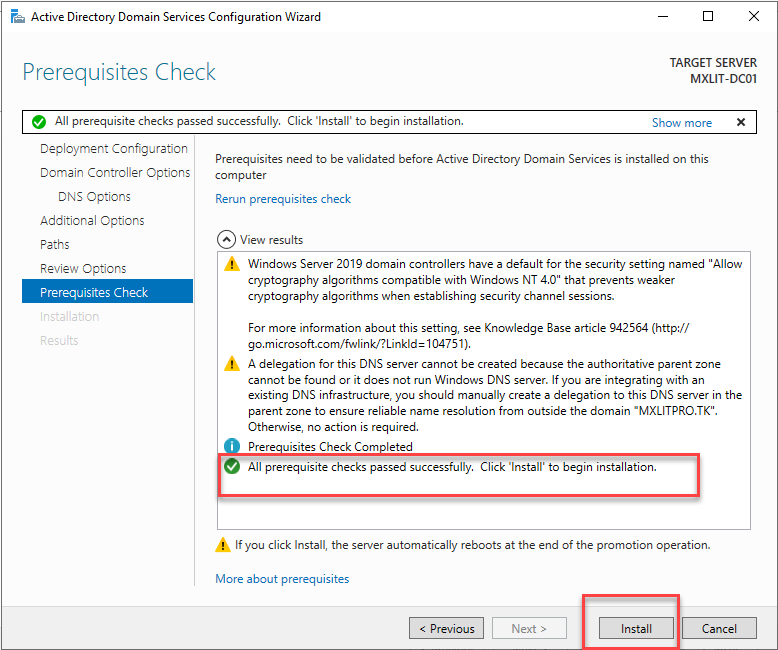This screenshot has width=778, height=650.
Task: Open the Paths step
Action: click(x=55, y=245)
